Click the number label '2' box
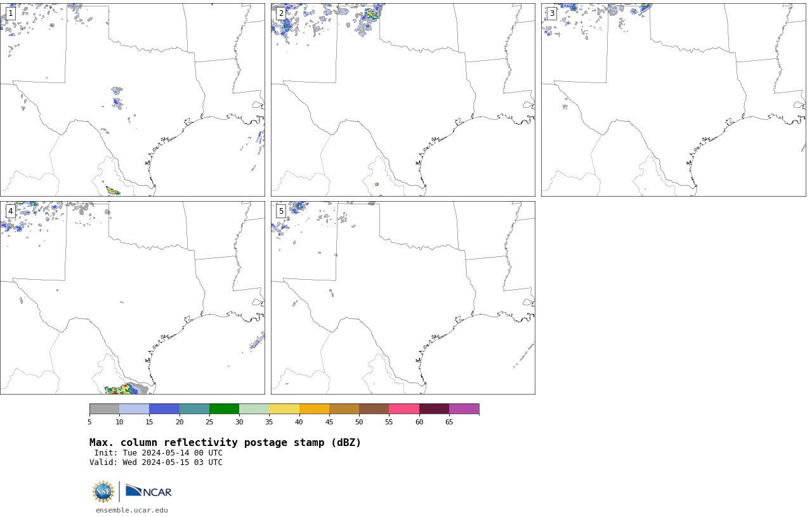 [x=281, y=13]
